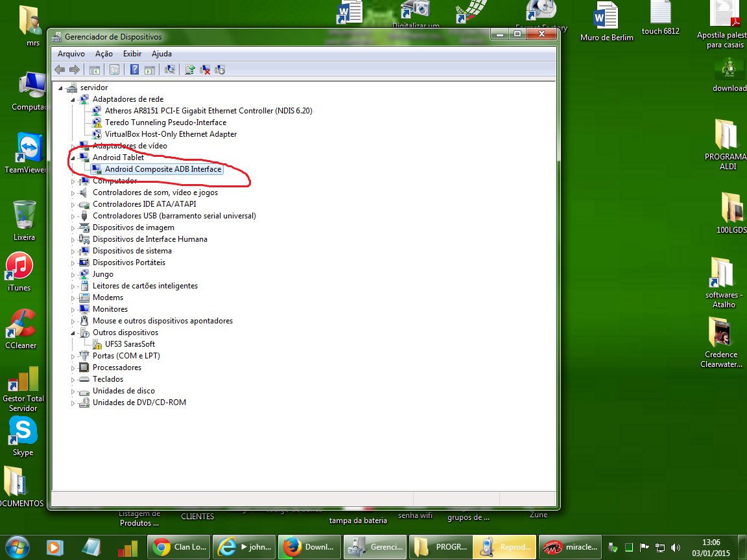Select Android Composite ADB Interface
Image resolution: width=747 pixels, height=560 pixels.
pos(163,169)
